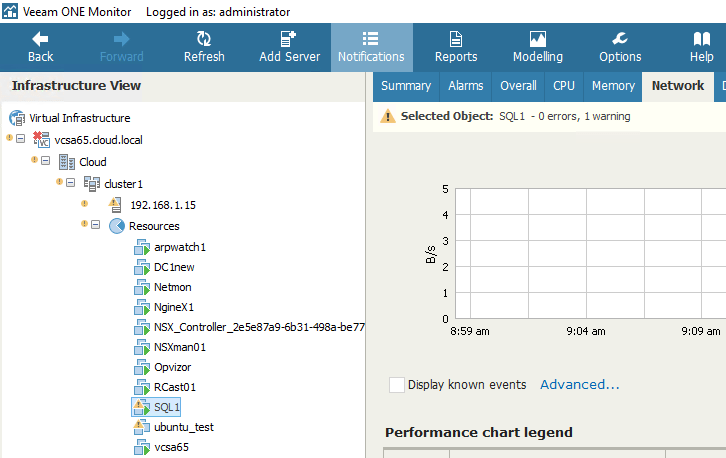Click the Back arrow icon

coord(41,39)
